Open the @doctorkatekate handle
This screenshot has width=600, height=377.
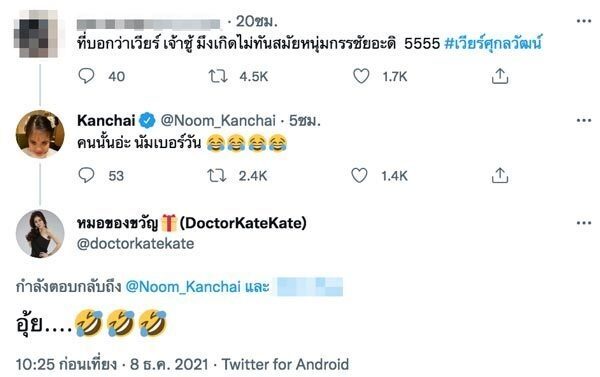click(135, 243)
